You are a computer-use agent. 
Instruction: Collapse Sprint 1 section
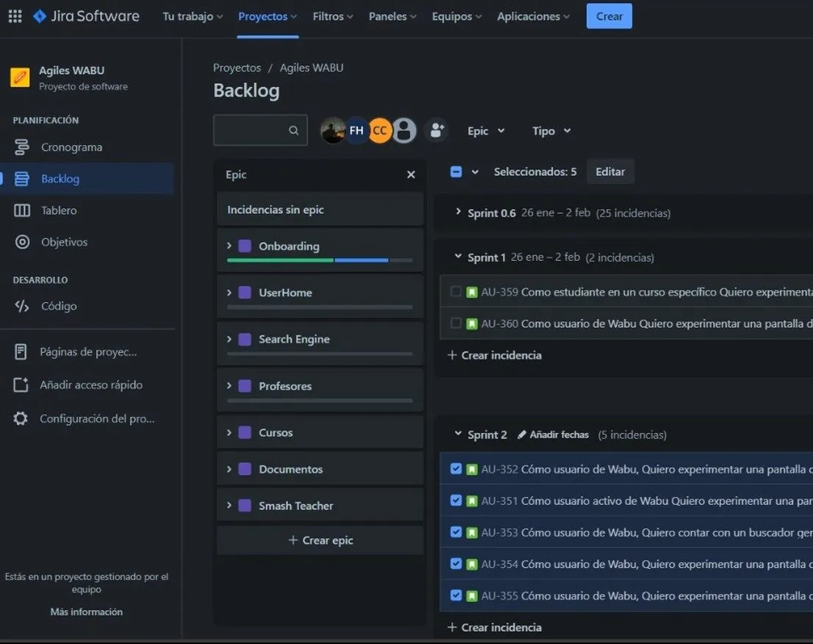click(458, 256)
